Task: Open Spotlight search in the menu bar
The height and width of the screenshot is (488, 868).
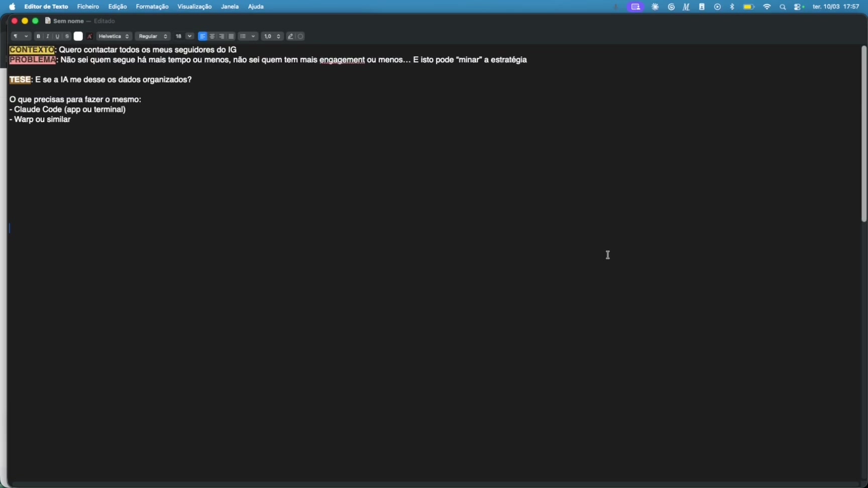Action: pos(783,7)
